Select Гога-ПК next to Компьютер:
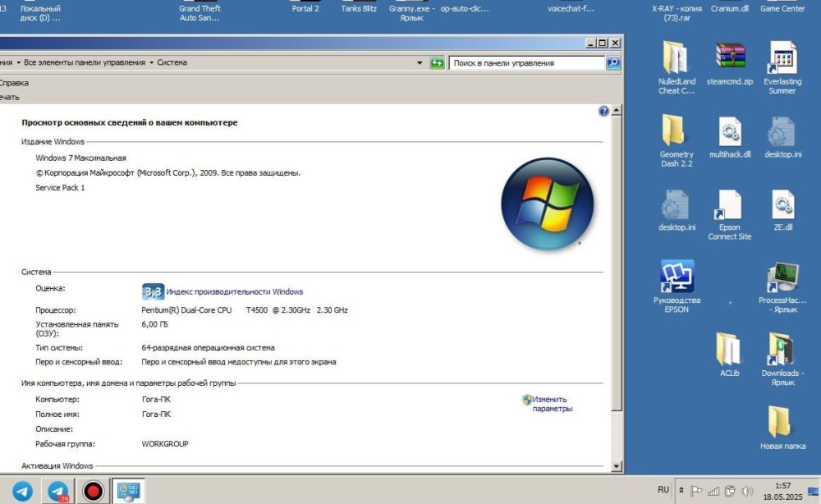This screenshot has height=504, width=821. pyautogui.click(x=156, y=399)
